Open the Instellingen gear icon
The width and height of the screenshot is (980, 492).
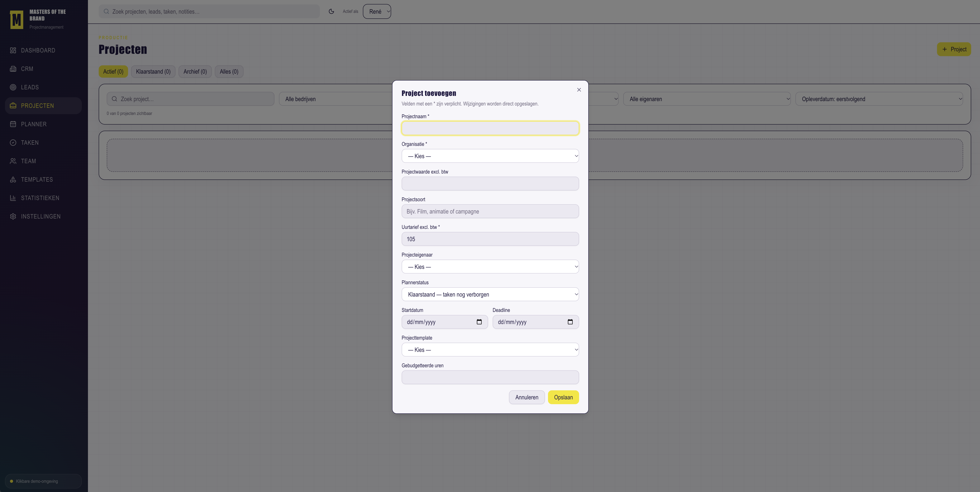(x=13, y=216)
